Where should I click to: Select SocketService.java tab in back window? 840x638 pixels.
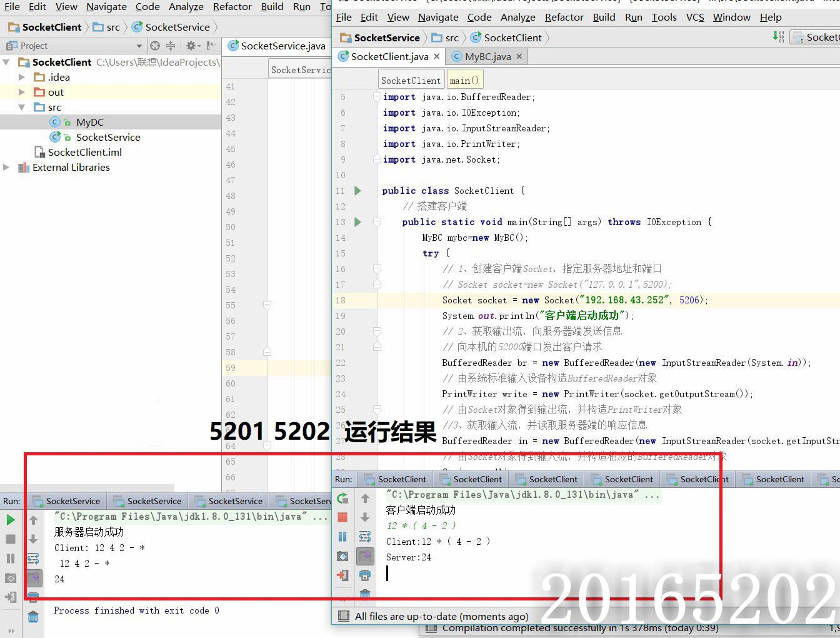click(277, 46)
